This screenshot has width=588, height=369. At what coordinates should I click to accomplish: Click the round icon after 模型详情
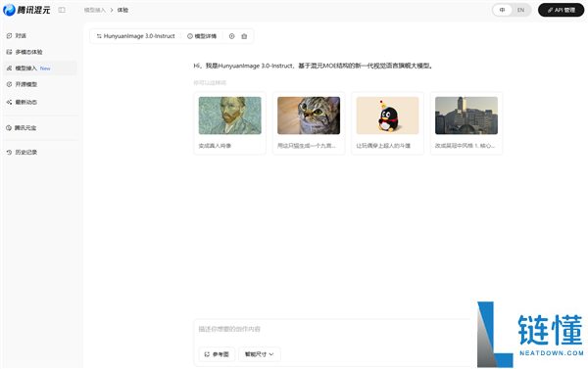coord(231,36)
